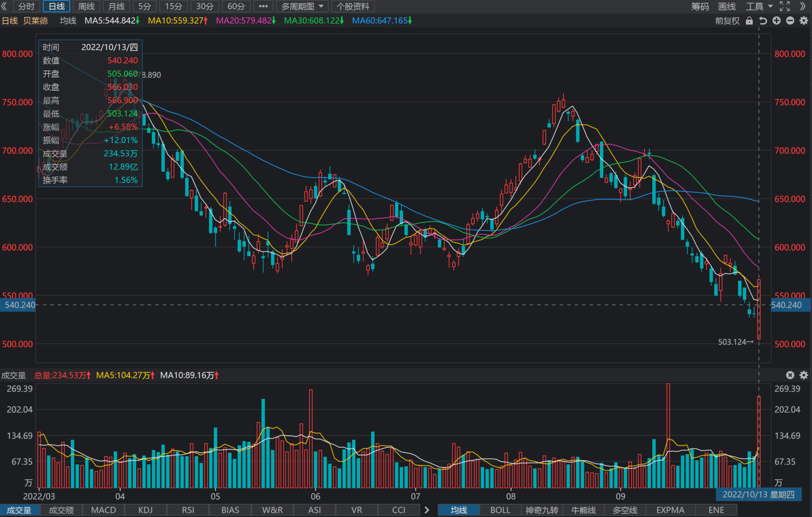Image resolution: width=812 pixels, height=517 pixels.
Task: Select the 成交额 indicator tab
Action: [61, 510]
